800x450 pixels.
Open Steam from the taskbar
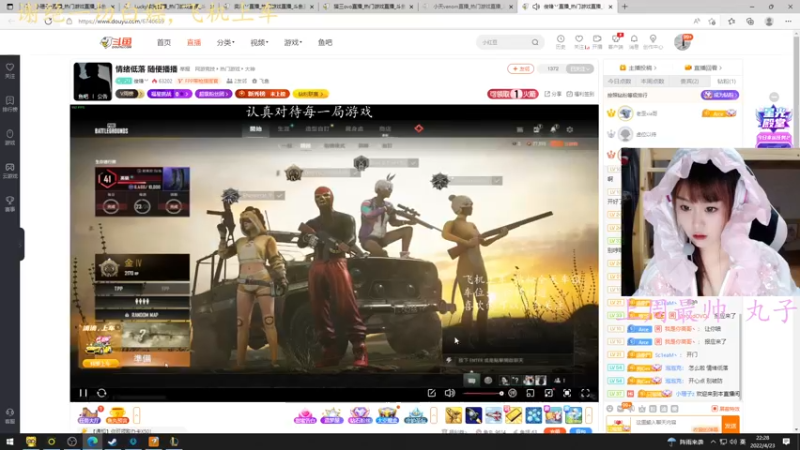tap(112, 442)
